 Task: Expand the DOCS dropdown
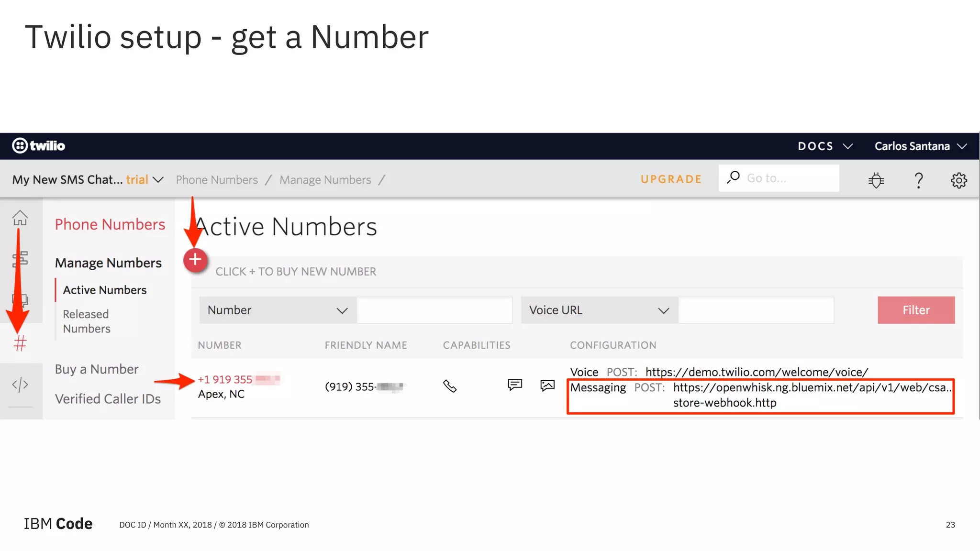tap(825, 146)
